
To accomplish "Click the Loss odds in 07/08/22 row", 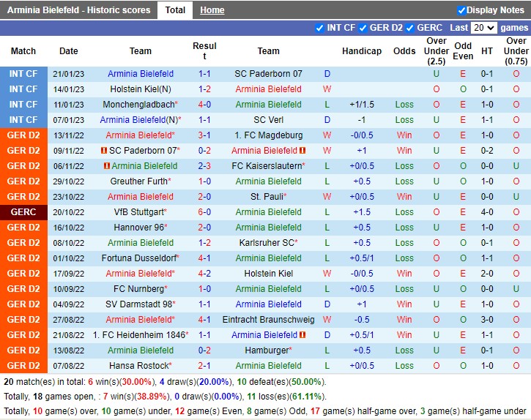I will (404, 366).
